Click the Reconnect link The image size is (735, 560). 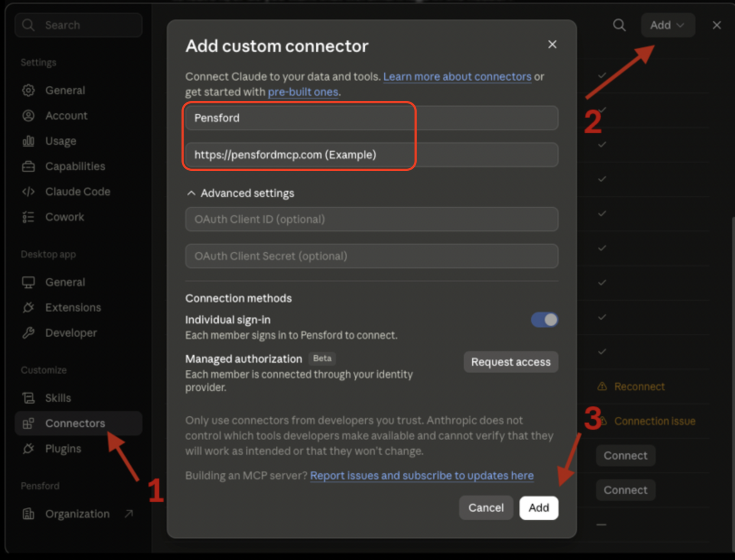point(640,386)
